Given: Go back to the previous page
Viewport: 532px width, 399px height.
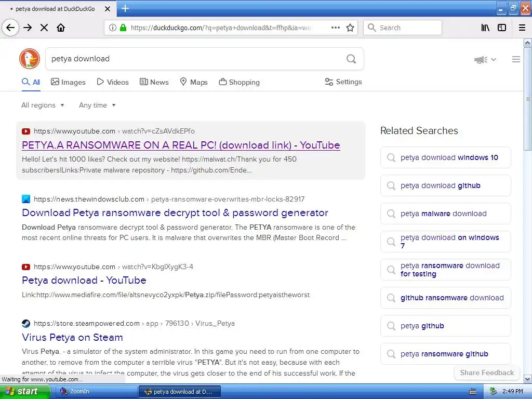Looking at the screenshot, I should click(x=10, y=28).
